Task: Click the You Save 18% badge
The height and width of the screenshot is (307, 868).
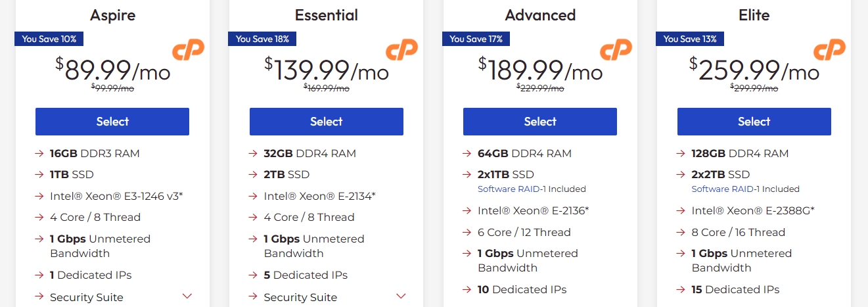Action: point(263,39)
